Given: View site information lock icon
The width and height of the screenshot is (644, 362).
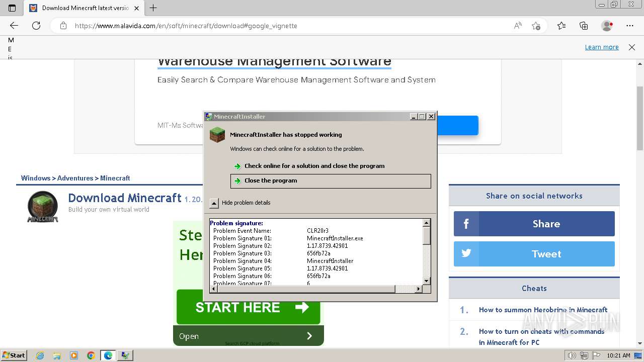Looking at the screenshot, I should pyautogui.click(x=63, y=26).
